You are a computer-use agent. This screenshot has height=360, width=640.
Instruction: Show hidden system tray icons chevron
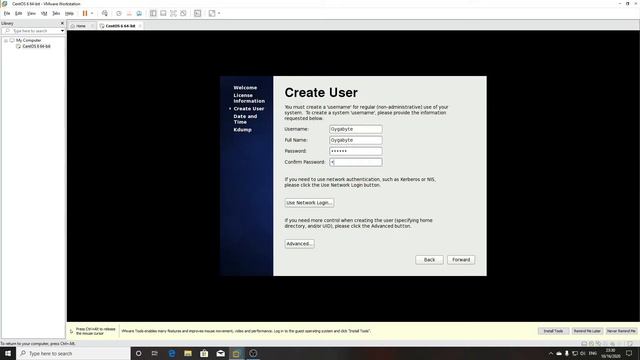[x=551, y=353]
